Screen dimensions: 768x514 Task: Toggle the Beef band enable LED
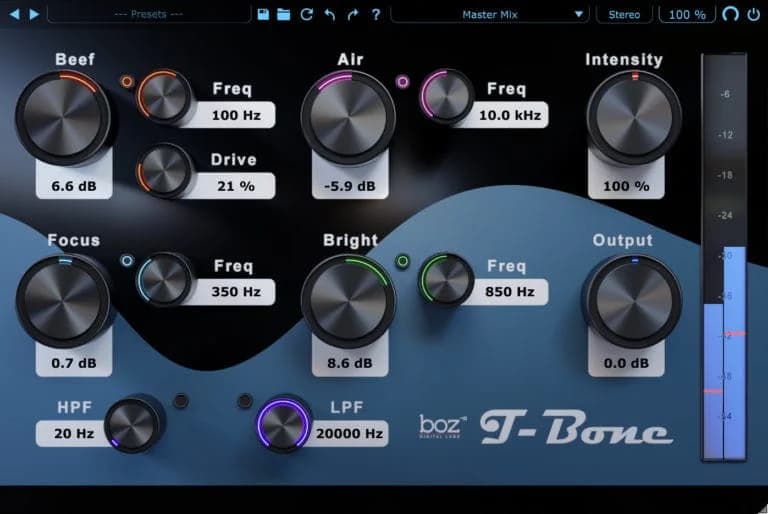pyautogui.click(x=127, y=82)
